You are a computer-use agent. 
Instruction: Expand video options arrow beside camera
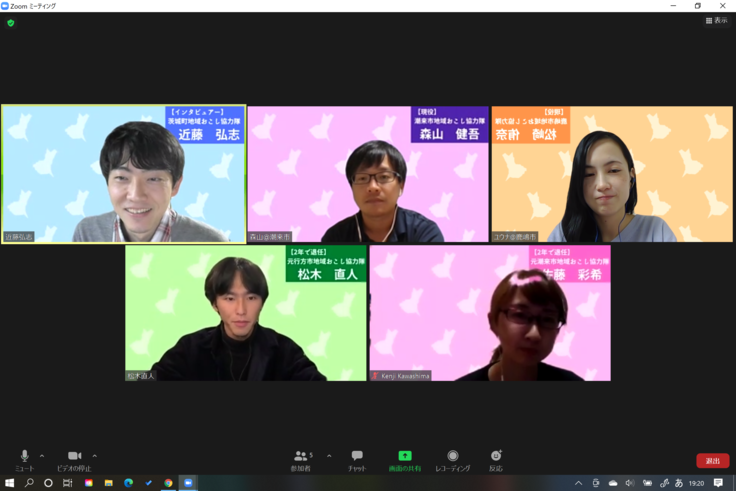click(95, 456)
